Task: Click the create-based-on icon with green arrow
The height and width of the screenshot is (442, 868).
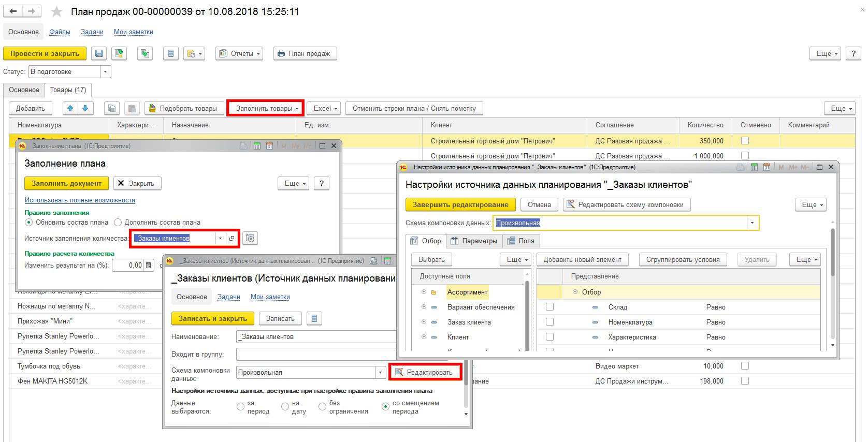Action: click(x=145, y=53)
